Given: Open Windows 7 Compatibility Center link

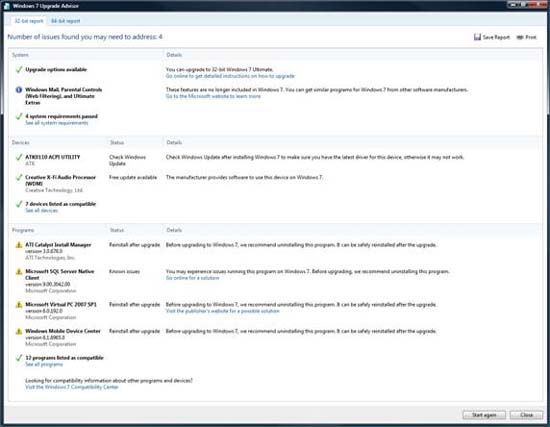Looking at the screenshot, I should click(72, 387).
